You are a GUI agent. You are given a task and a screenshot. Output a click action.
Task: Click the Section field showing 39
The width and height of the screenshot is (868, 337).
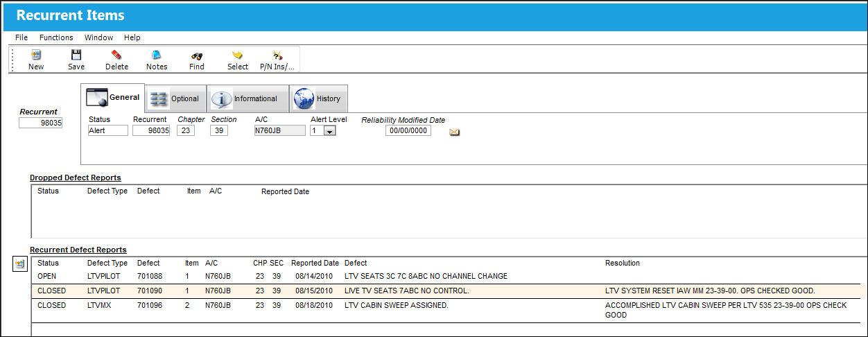click(x=219, y=130)
